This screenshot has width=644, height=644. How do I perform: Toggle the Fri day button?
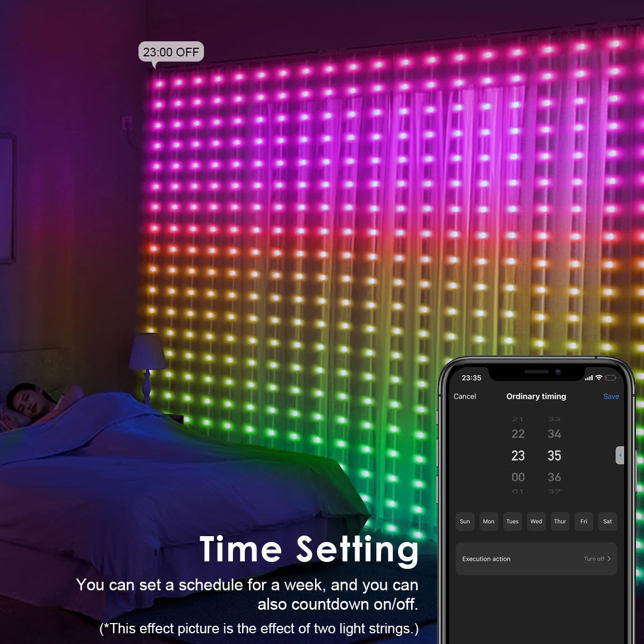click(584, 522)
